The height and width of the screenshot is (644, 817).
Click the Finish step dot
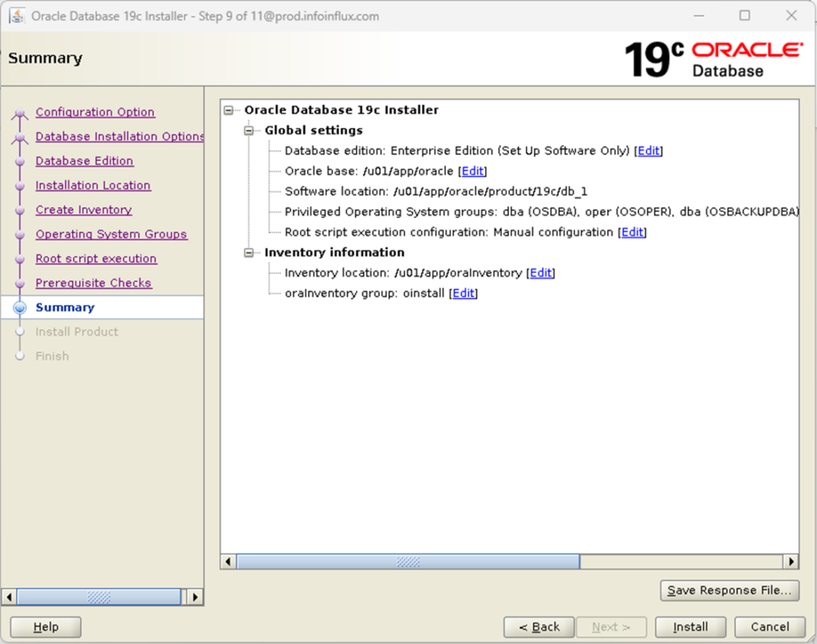pyautogui.click(x=19, y=356)
